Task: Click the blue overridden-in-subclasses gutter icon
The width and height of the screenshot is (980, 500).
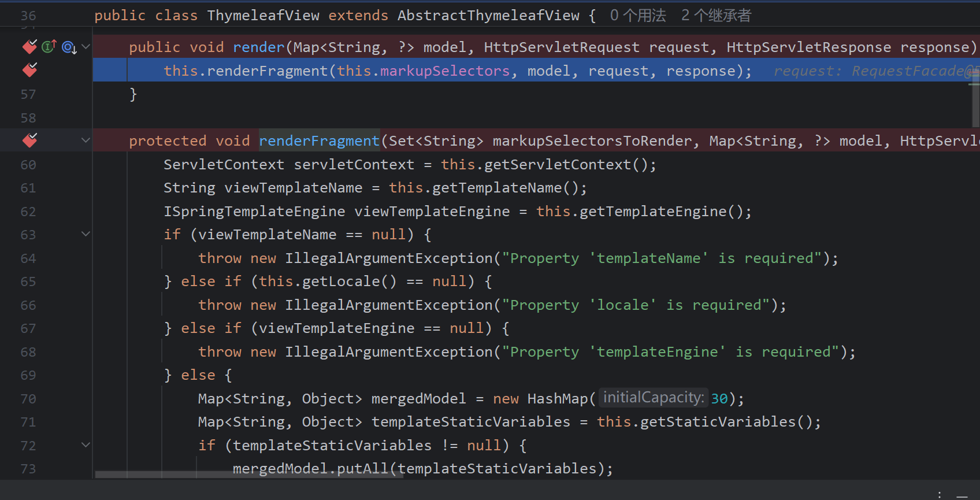Action: point(69,47)
